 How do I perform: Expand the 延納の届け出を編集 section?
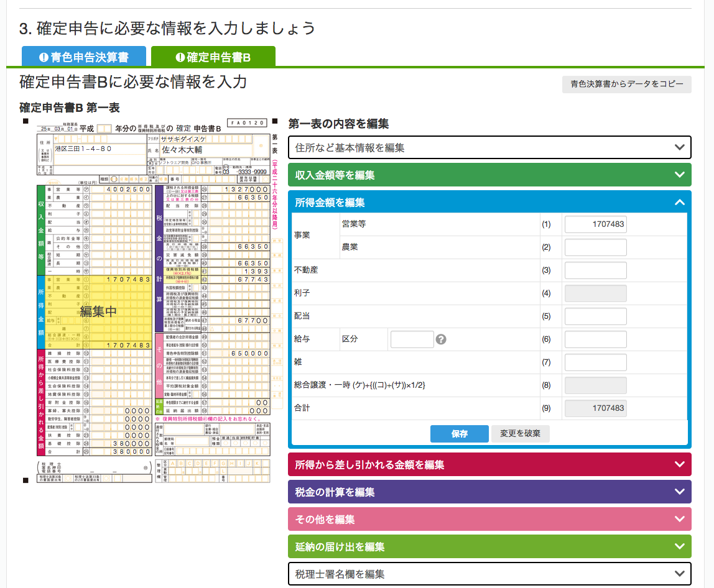[x=489, y=546]
